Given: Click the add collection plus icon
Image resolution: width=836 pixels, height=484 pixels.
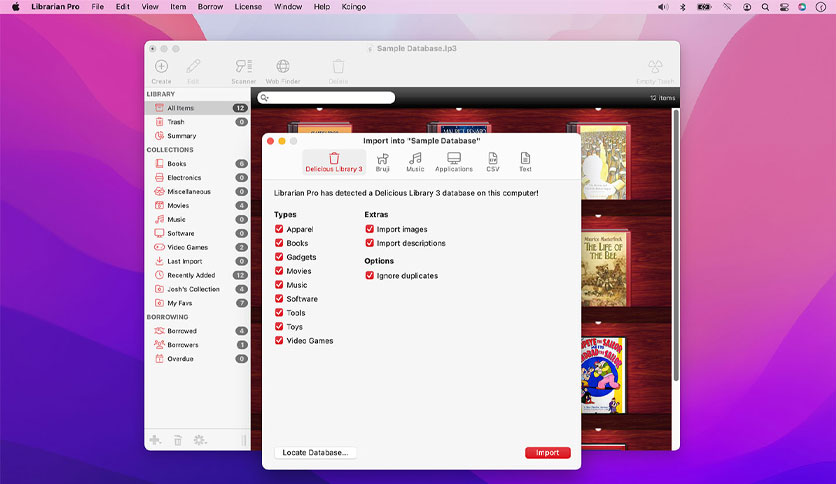Looking at the screenshot, I should [x=155, y=440].
